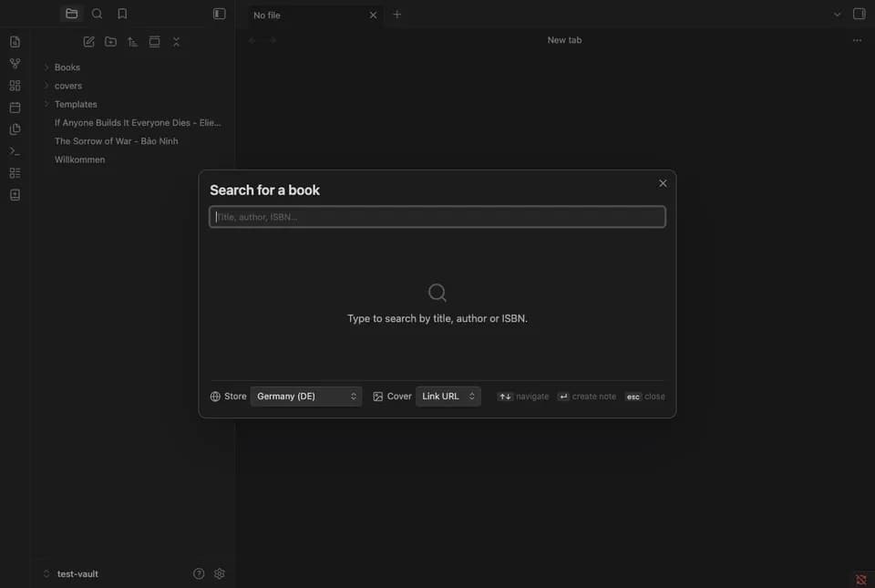Focus the Title, author, ISBN search field
Image resolution: width=875 pixels, height=588 pixels.
[x=437, y=217]
